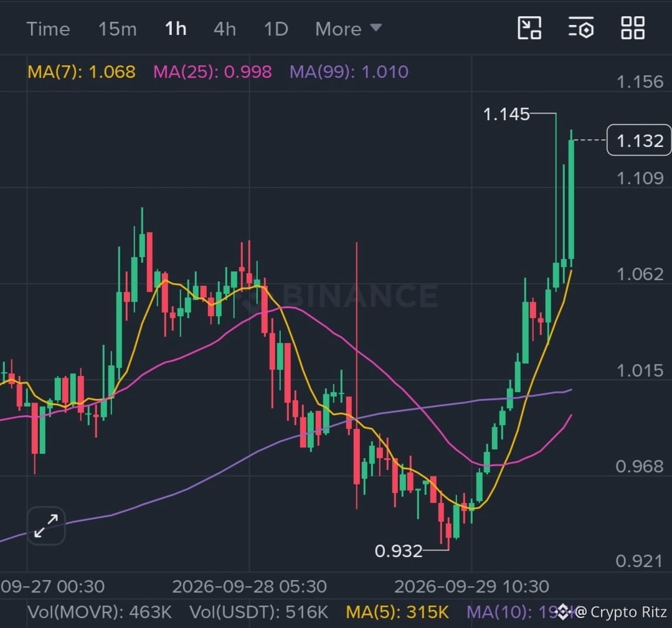Image resolution: width=672 pixels, height=628 pixels.
Task: Click the Vol(USDT) 516K label
Action: [259, 612]
